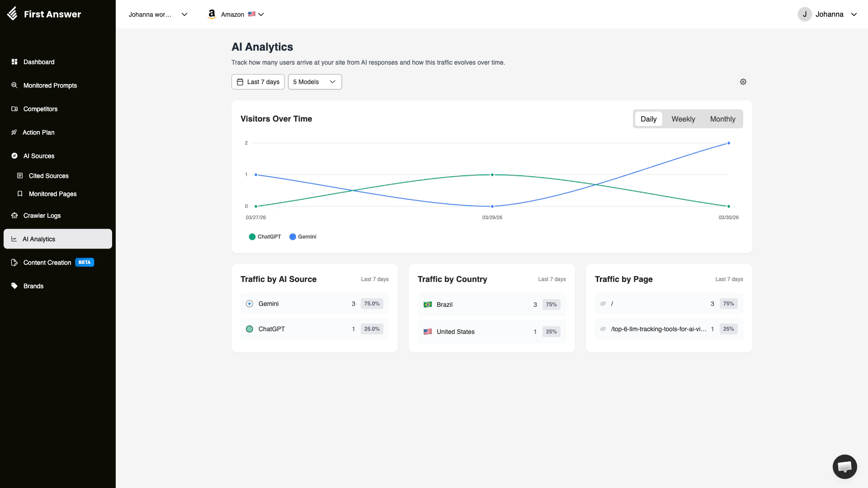Open the Competitors section
868x488 pixels.
coord(40,109)
